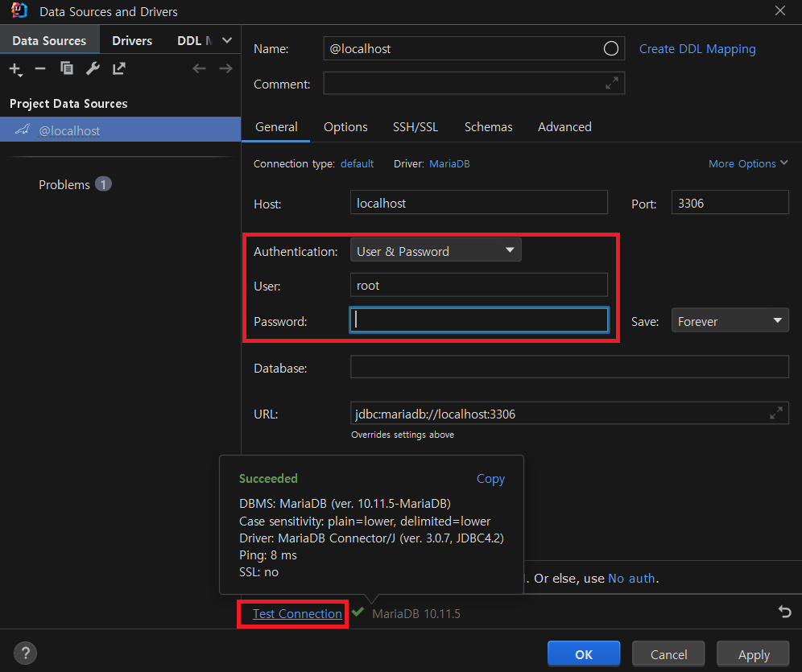Open the SSH/SSL tab
The width and height of the screenshot is (802, 672).
pos(415,126)
